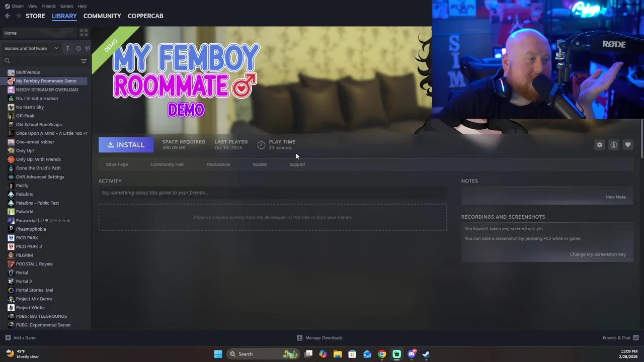Click the back navigation arrow
This screenshot has width=644, height=362.
click(x=8, y=16)
